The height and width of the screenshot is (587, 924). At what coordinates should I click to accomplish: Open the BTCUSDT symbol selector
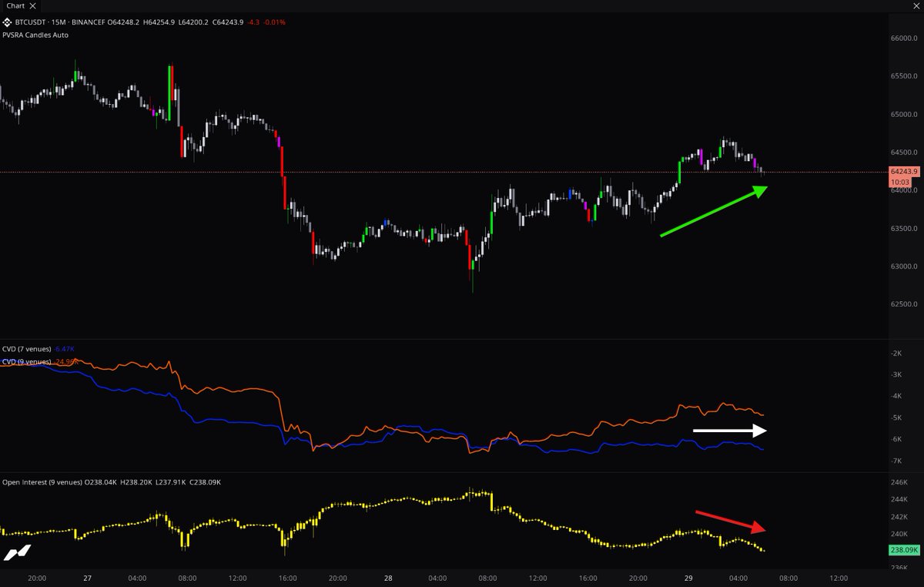[32, 22]
